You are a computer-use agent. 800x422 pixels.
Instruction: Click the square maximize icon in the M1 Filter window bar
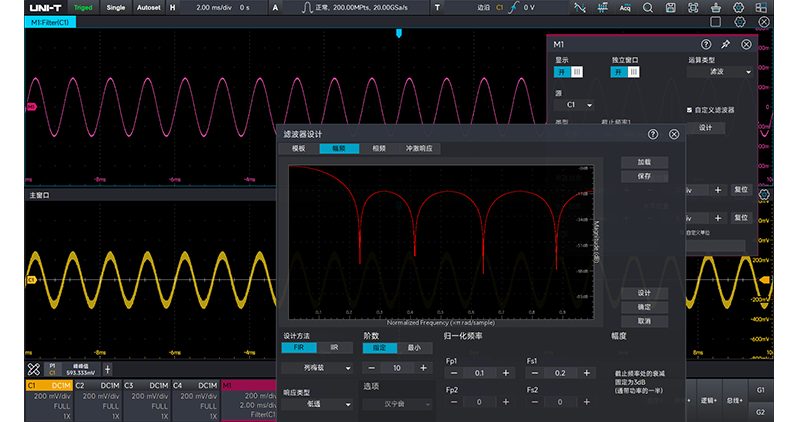(x=716, y=22)
